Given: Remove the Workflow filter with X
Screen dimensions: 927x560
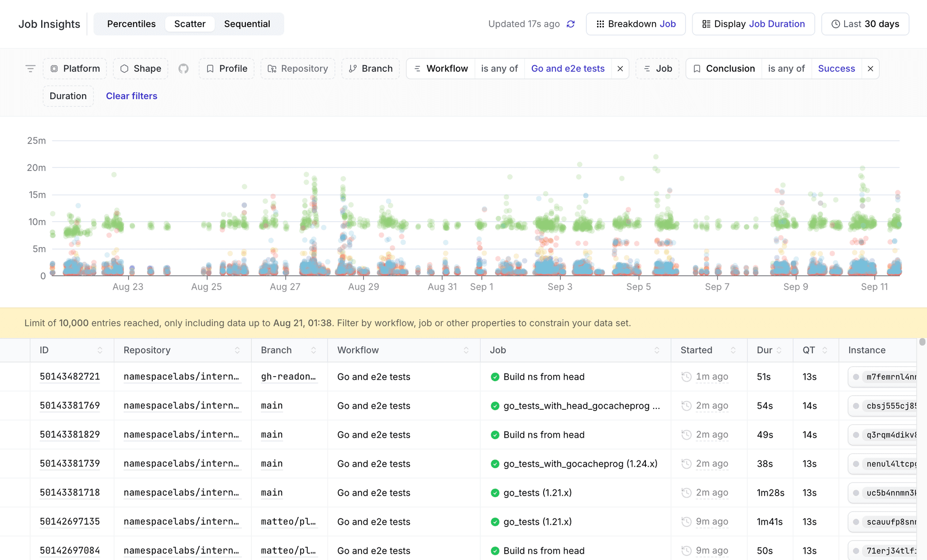Looking at the screenshot, I should pyautogui.click(x=620, y=69).
